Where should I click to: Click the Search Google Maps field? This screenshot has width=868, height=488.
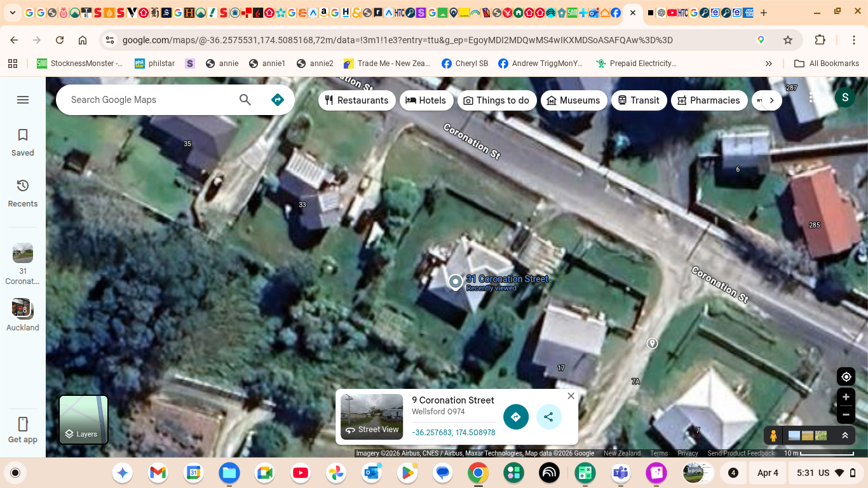[x=149, y=100]
